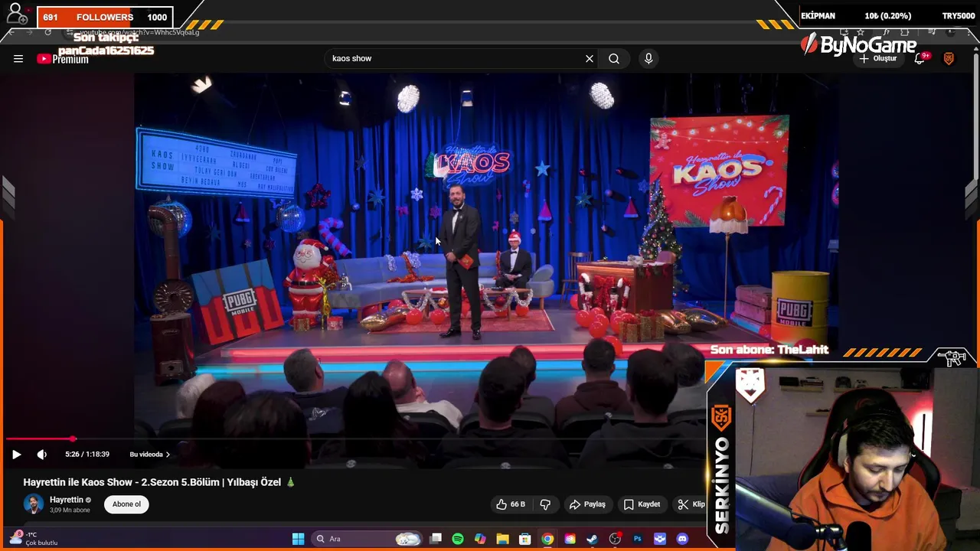Image resolution: width=980 pixels, height=551 pixels.
Task: Create a clip with Klip
Action: (x=691, y=504)
